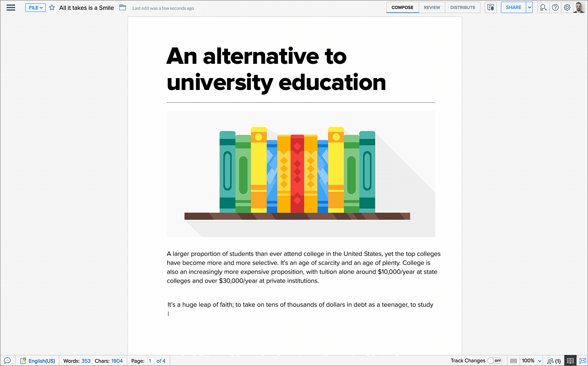Toggle Track Changes on
Screen dimensions: 588x366
[x=495, y=361]
